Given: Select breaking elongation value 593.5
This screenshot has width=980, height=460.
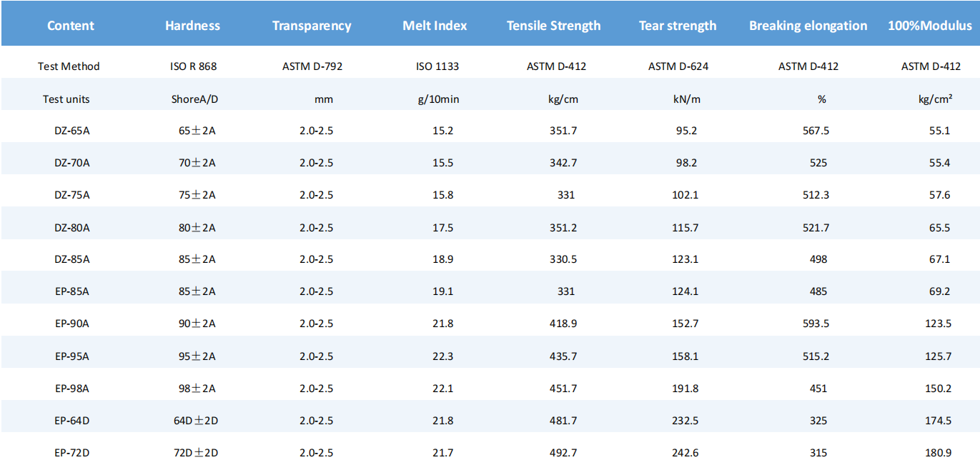Looking at the screenshot, I should pyautogui.click(x=816, y=324).
